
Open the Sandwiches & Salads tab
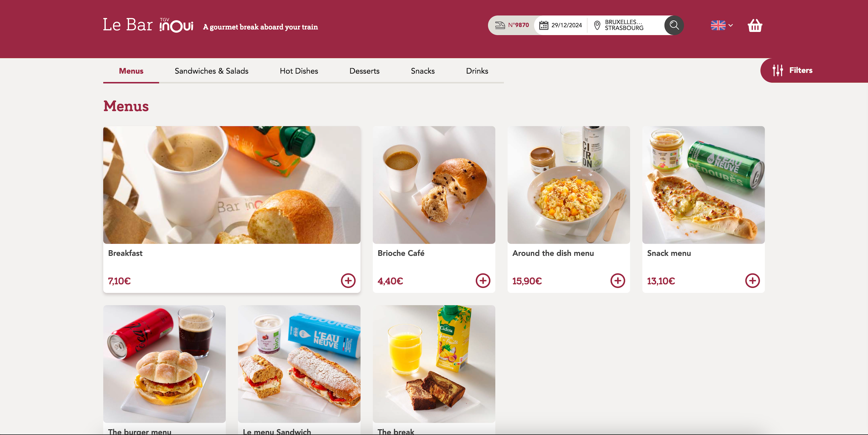tap(211, 71)
